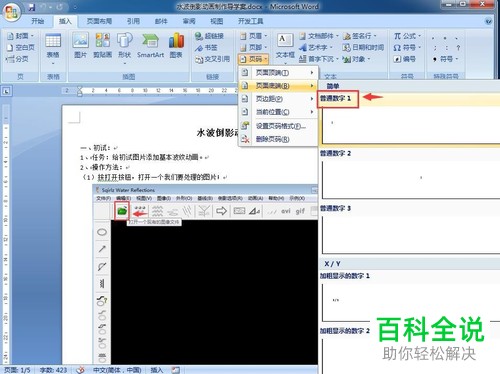Click the line 一、初试： in document
Image resolution: width=500 pixels, height=374 pixels.
98,147
